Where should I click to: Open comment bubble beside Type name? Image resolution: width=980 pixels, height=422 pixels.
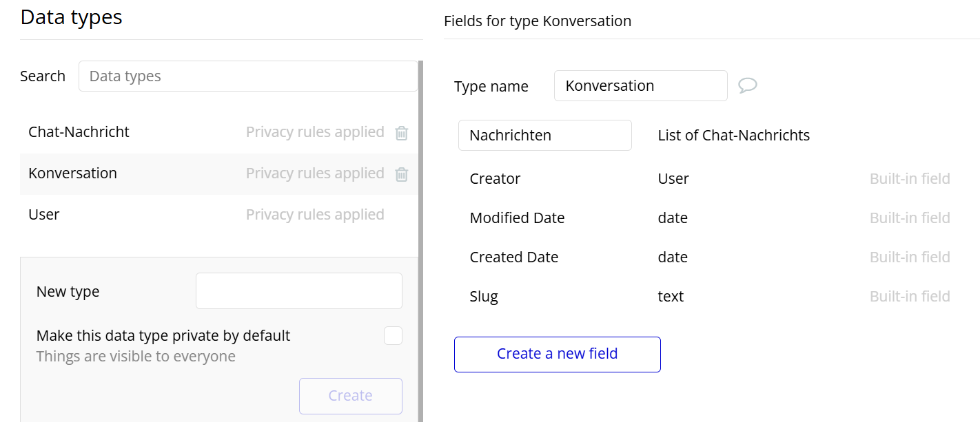coord(747,85)
